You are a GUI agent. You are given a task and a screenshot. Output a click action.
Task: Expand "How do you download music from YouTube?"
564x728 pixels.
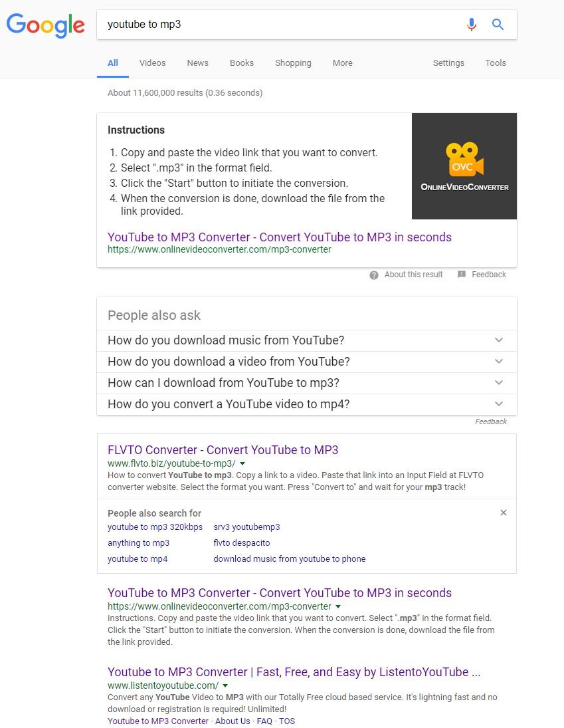[x=499, y=340]
